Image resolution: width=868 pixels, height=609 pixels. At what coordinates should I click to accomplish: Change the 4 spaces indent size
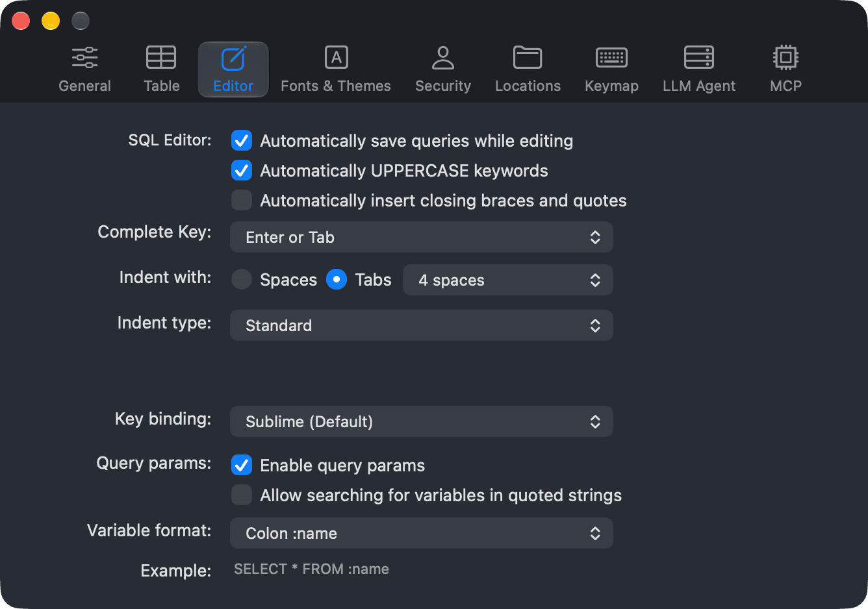point(508,280)
